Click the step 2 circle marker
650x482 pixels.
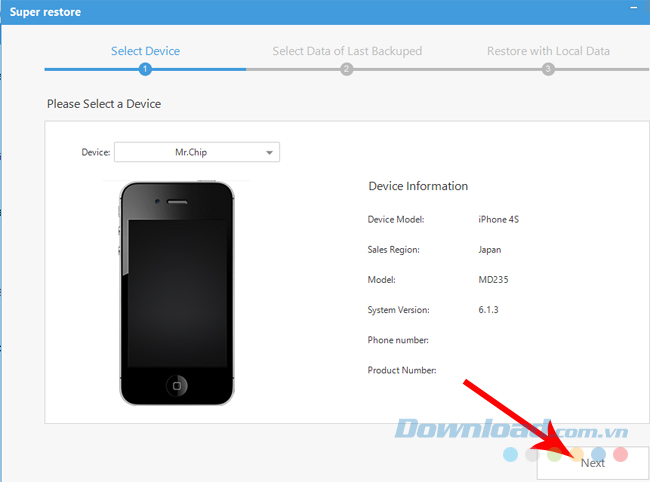[346, 69]
